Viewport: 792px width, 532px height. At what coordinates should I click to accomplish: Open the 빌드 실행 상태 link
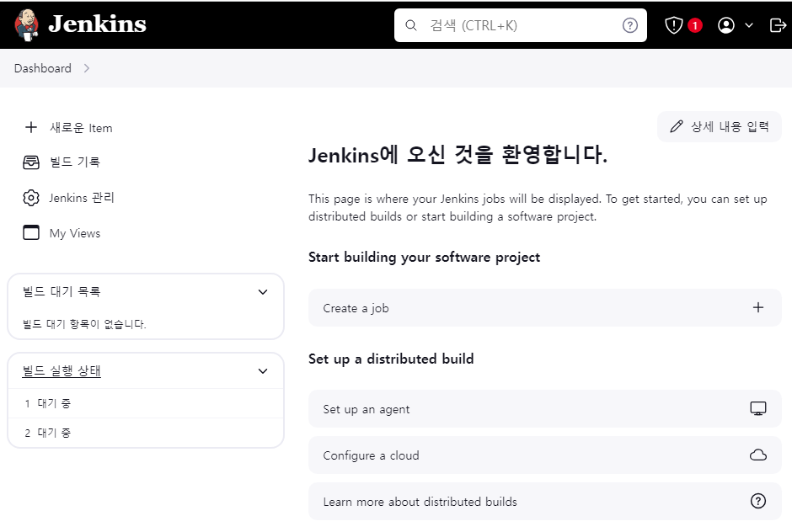point(62,371)
